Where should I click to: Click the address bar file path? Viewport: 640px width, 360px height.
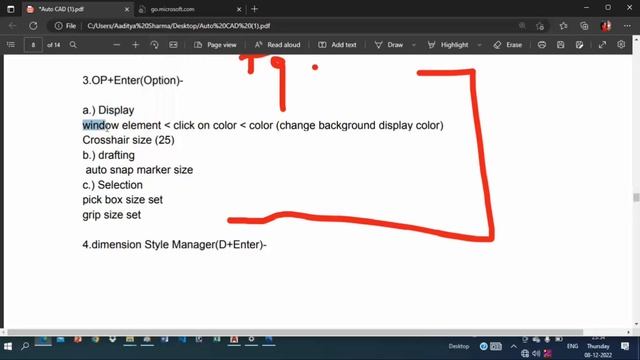tap(178, 26)
